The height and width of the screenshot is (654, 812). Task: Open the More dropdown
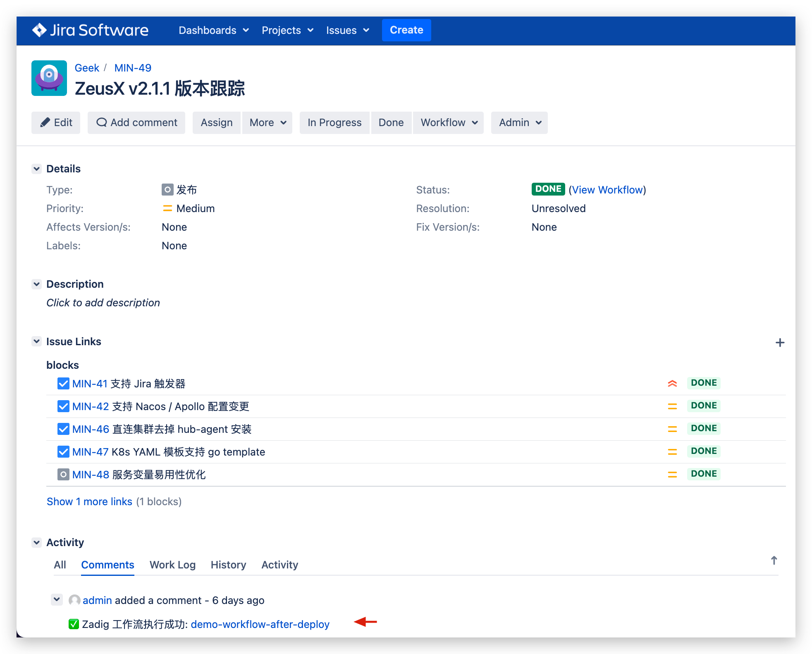click(x=267, y=122)
